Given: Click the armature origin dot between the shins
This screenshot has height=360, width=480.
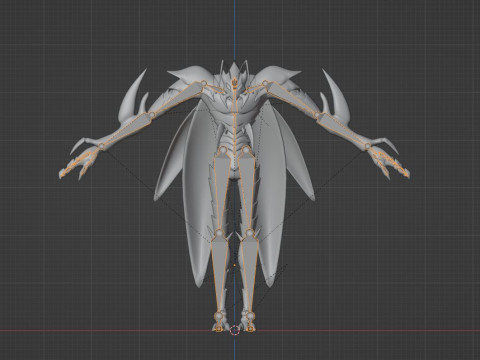Looking at the screenshot, I should point(235,265).
